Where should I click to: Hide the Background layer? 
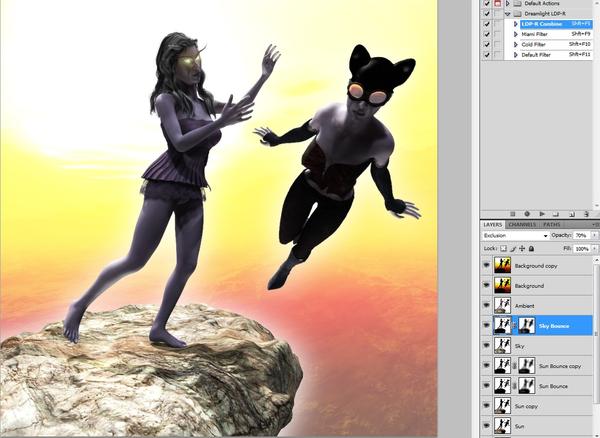[486, 285]
